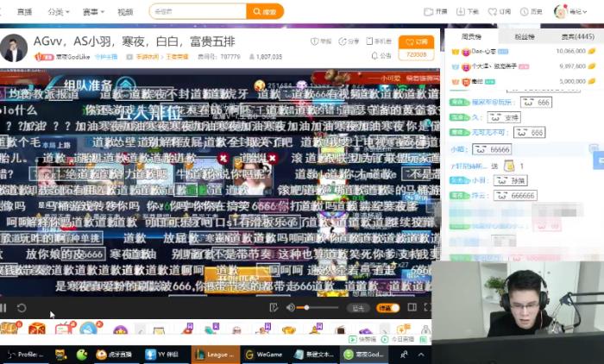Toggle theater mode icon in player
Image resolution: width=604 pixels, height=364 pixels.
tap(411, 307)
